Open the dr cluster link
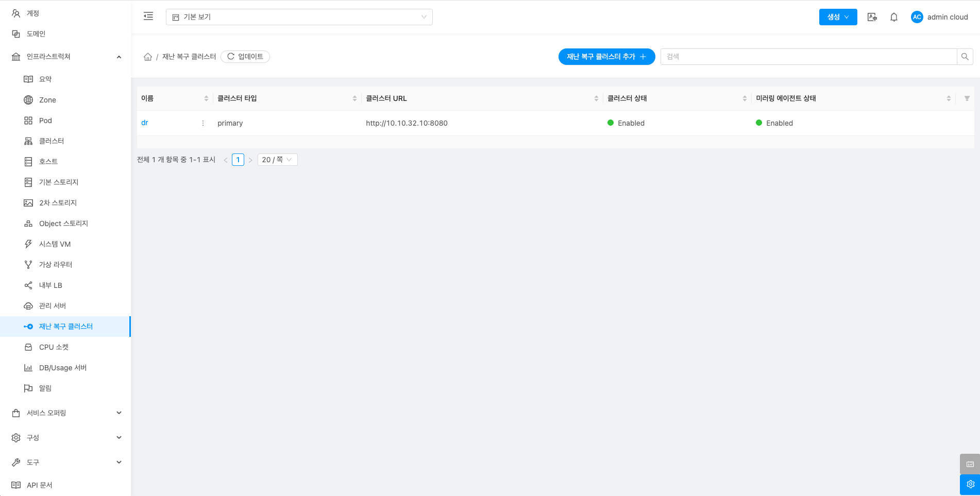This screenshot has width=980, height=496. tap(145, 123)
